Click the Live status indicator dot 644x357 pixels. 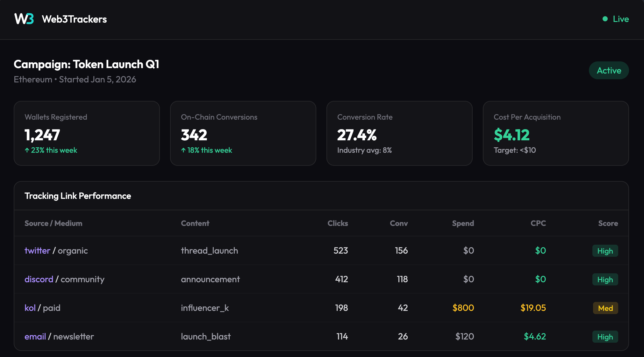click(605, 19)
